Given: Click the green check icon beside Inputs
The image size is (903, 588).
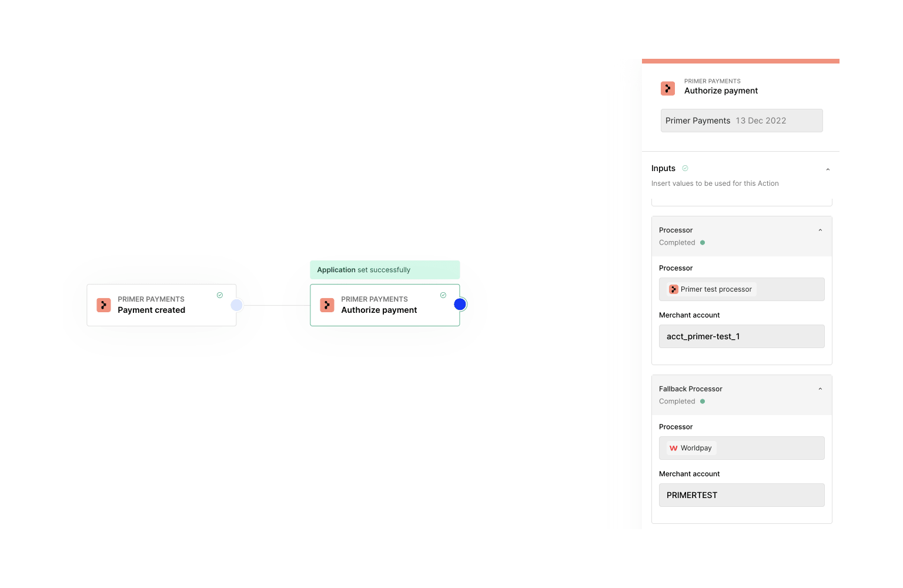Looking at the screenshot, I should point(685,168).
